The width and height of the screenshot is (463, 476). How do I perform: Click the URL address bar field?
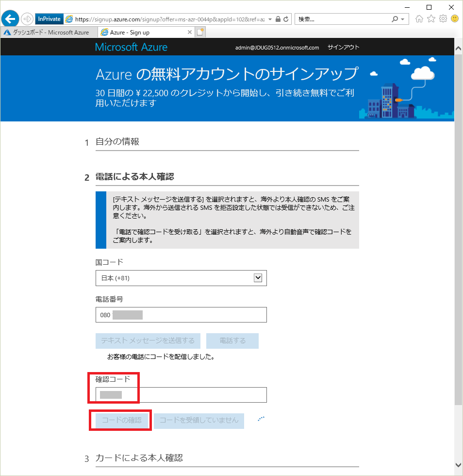point(170,19)
